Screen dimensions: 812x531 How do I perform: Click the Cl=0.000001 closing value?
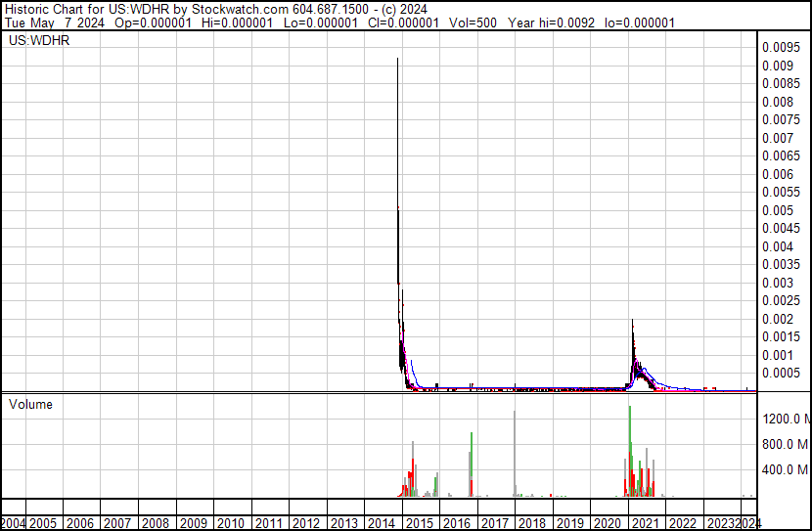pos(403,23)
